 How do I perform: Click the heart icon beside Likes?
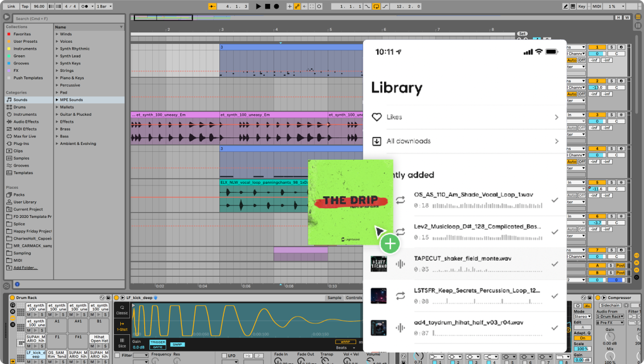click(x=377, y=117)
